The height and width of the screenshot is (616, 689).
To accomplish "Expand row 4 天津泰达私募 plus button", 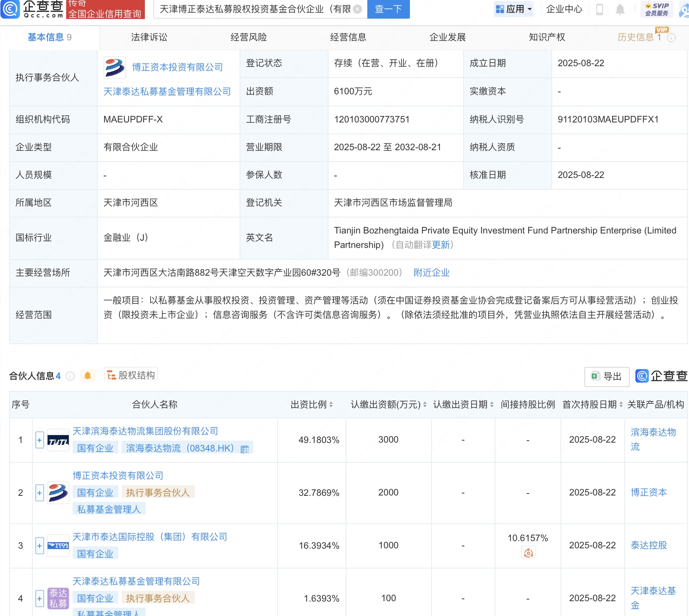I will coord(40,599).
